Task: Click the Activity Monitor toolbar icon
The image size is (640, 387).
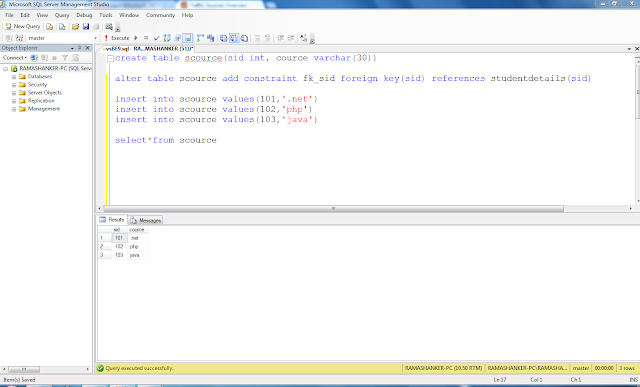Action: (x=109, y=27)
